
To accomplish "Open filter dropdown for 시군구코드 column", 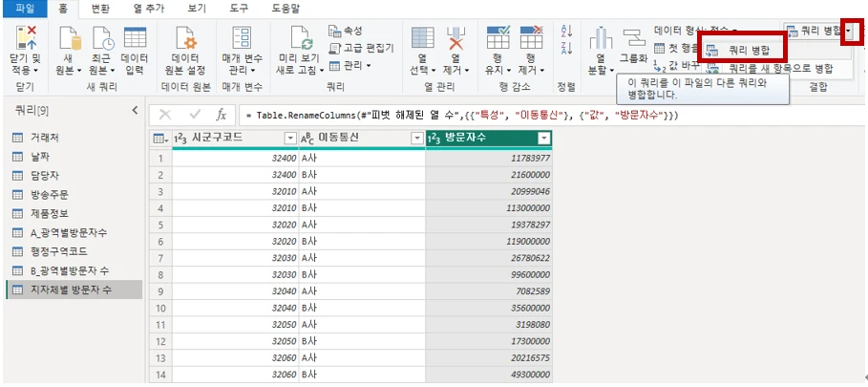I will tap(290, 139).
